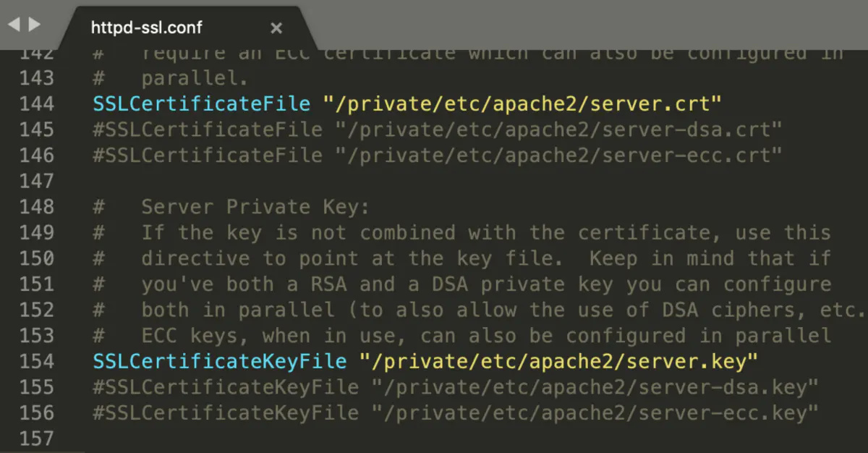
Task: Click the commented server-ecc.key line
Action: pos(456,412)
